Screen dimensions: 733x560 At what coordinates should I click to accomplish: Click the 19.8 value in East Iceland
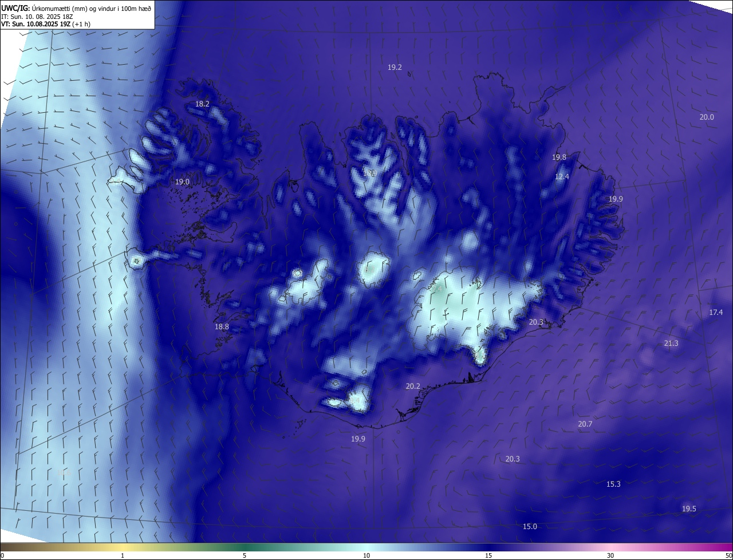559,157
